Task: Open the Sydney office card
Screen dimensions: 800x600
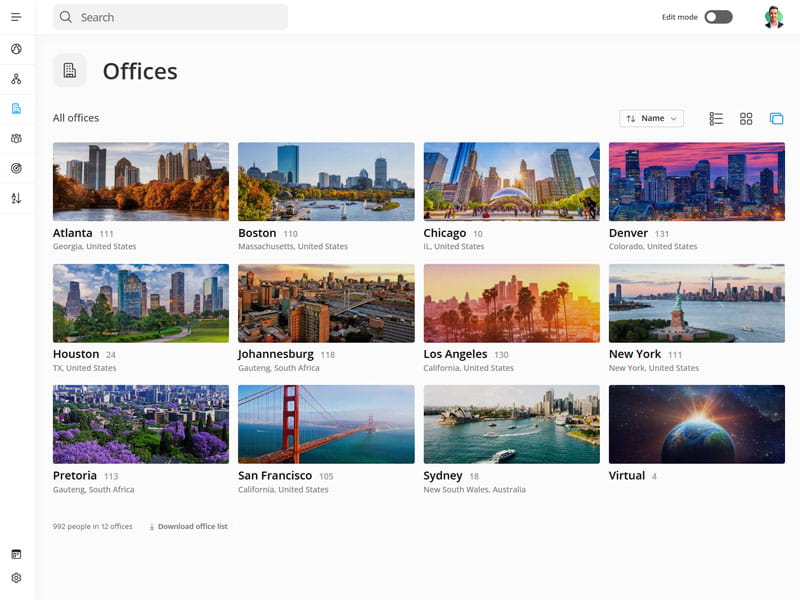Action: pyautogui.click(x=511, y=425)
